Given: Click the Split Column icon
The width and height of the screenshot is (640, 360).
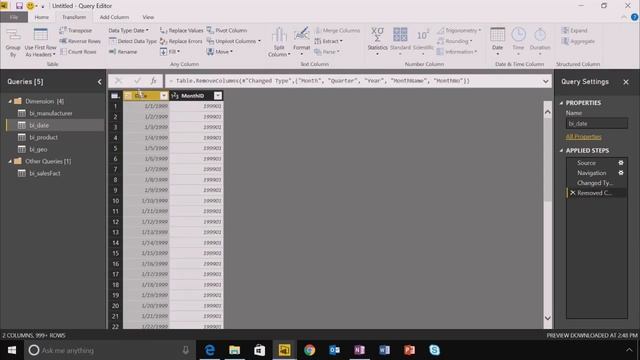Looking at the screenshot, I should coord(279,35).
